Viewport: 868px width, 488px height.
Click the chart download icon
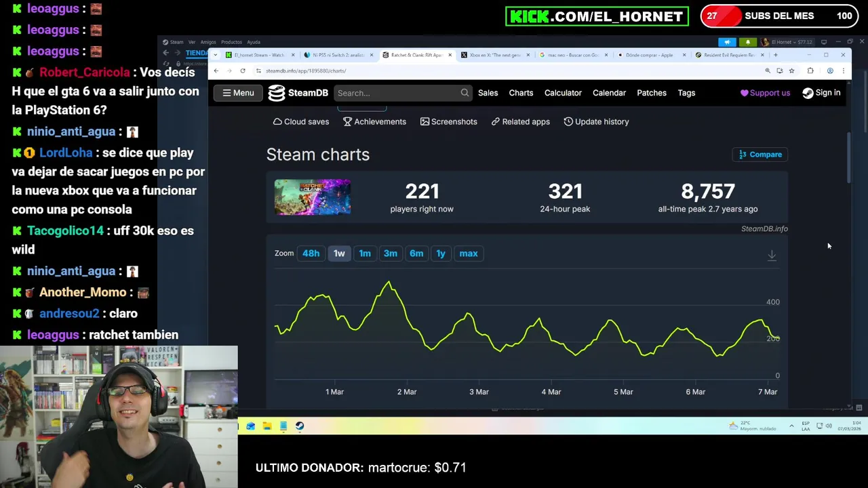(772, 255)
